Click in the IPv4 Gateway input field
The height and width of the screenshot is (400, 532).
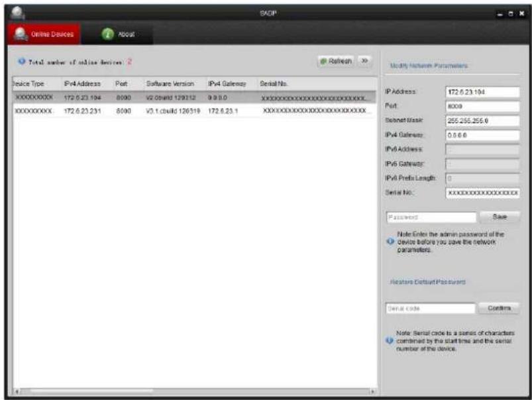point(482,135)
